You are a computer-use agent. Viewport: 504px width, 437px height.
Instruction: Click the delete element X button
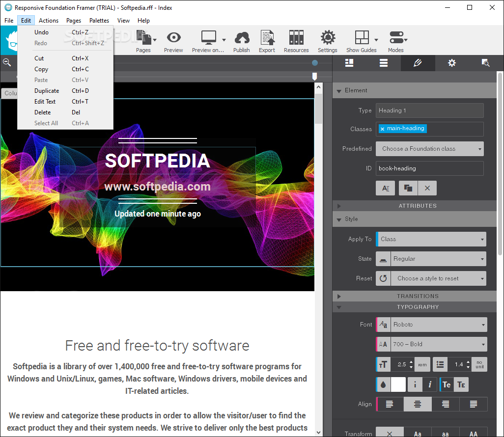pyautogui.click(x=427, y=188)
